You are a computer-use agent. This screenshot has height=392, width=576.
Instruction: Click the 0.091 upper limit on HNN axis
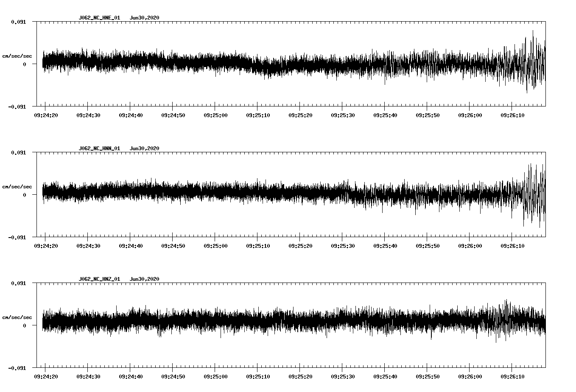[x=18, y=152]
